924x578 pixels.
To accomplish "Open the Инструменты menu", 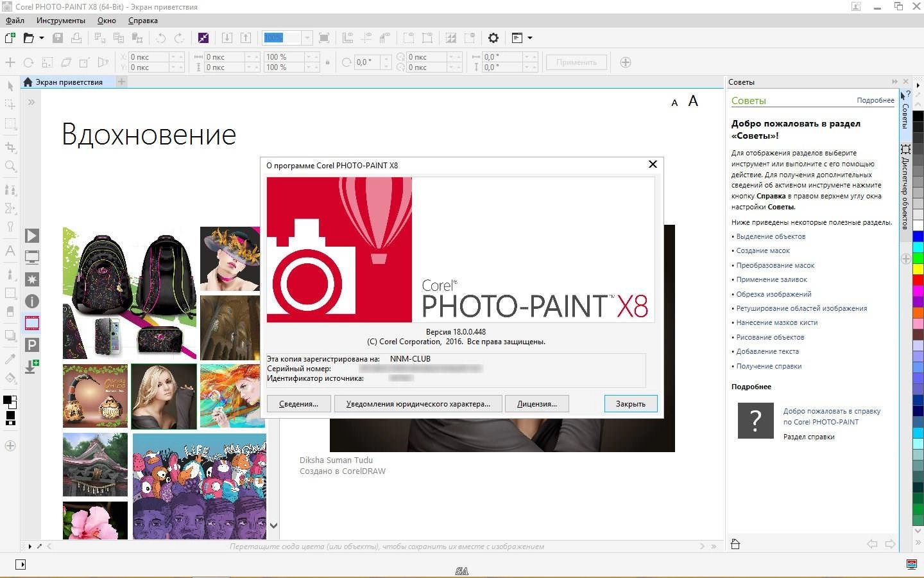I will click(x=61, y=20).
